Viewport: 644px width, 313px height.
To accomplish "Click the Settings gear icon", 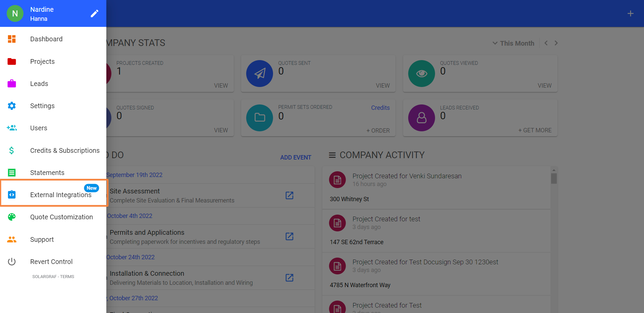I will tap(12, 106).
